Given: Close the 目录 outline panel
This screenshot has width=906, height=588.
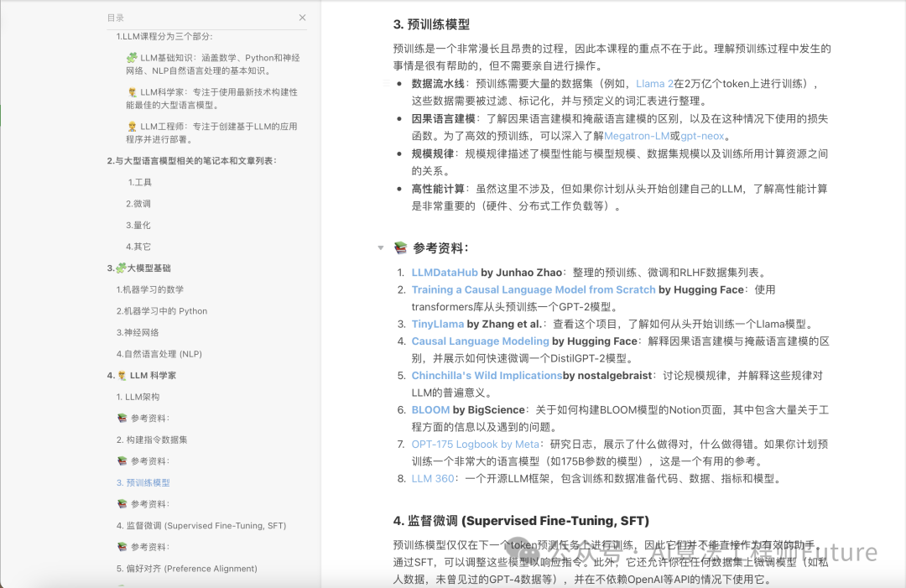Looking at the screenshot, I should (x=302, y=18).
